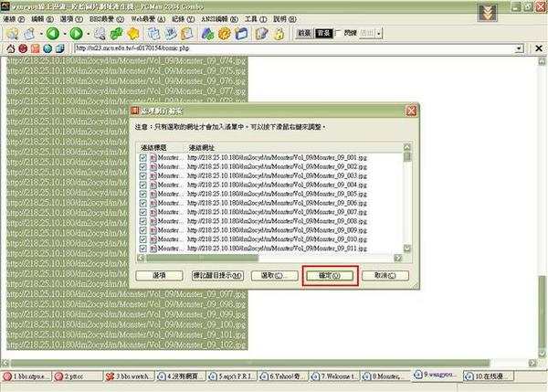Image resolution: width=548 pixels, height=392 pixels.
Task: Switch to tab 8.Monster
Action: [385, 376]
